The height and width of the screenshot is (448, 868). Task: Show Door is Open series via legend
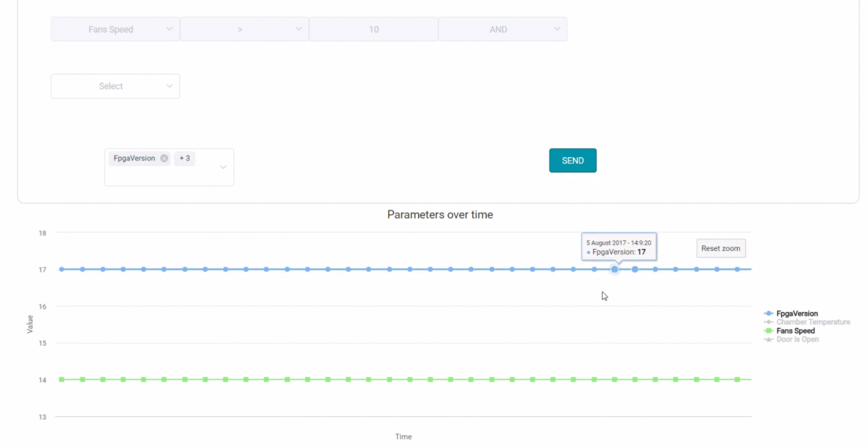(797, 339)
